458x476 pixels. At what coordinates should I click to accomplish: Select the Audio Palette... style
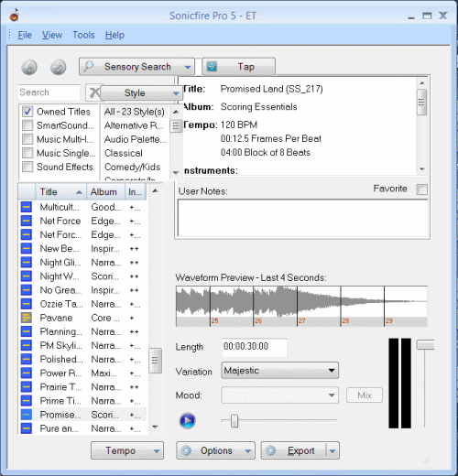click(x=135, y=139)
